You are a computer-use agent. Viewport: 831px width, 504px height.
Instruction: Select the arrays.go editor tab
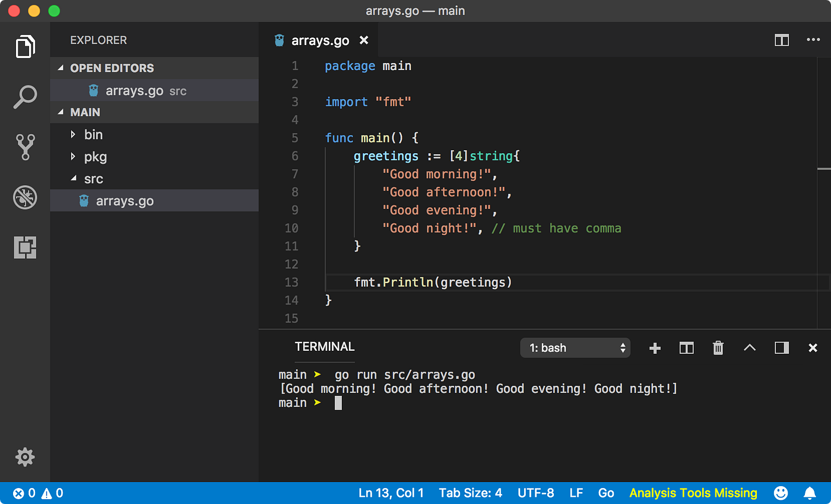[321, 40]
